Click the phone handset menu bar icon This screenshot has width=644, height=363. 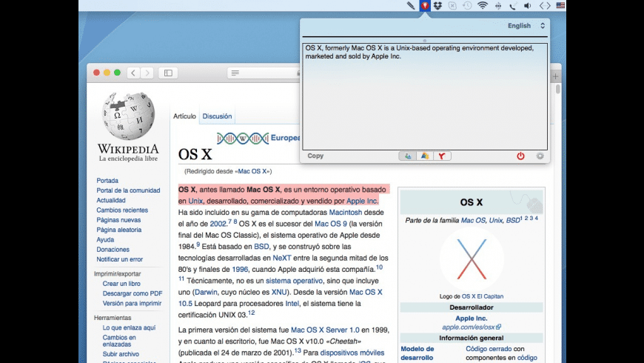pos(512,6)
